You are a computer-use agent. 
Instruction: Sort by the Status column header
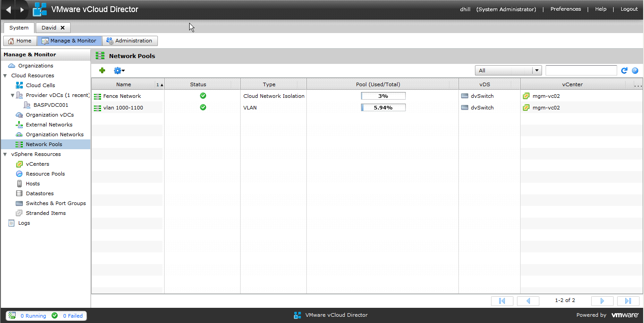point(202,84)
